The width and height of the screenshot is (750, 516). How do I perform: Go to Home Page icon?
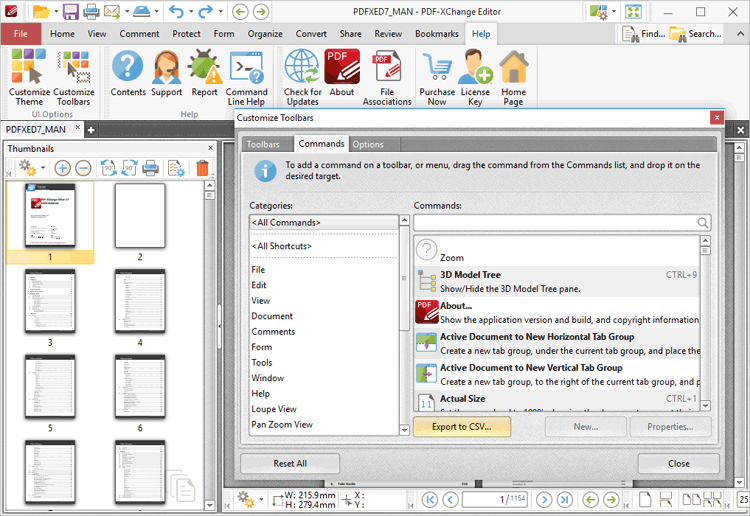[513, 77]
